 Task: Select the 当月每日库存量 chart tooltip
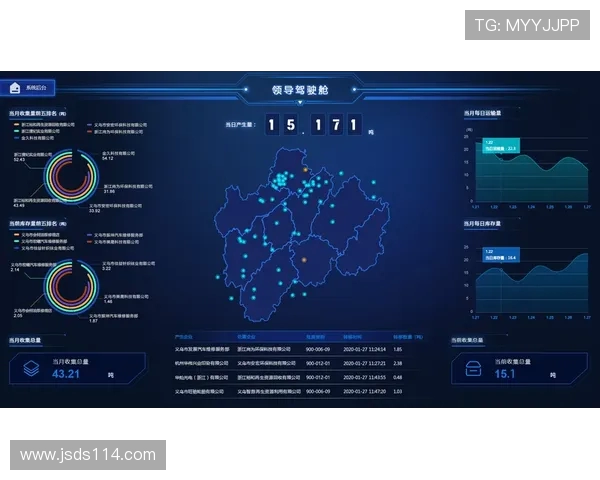tap(500, 255)
